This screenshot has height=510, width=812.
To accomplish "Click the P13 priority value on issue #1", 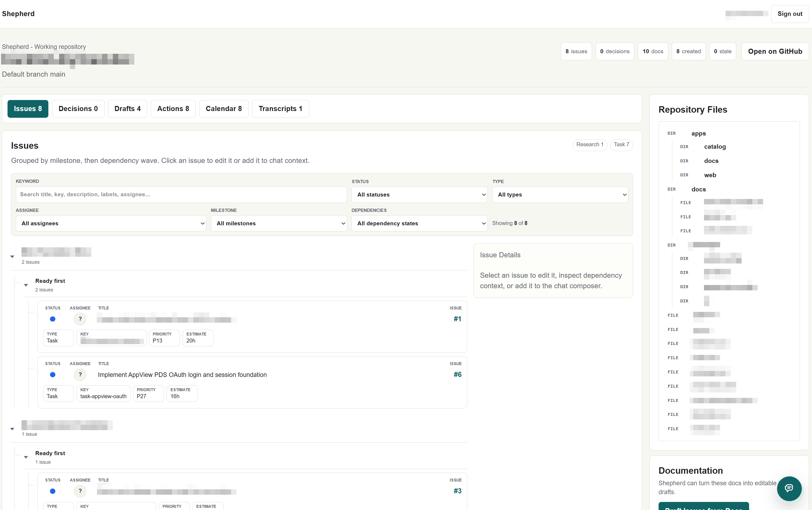I will [157, 341].
